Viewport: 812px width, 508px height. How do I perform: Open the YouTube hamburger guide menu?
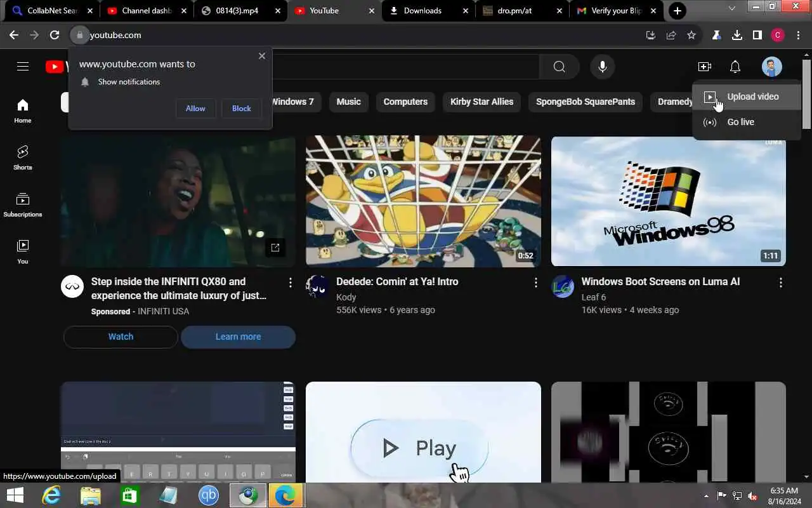tap(23, 67)
